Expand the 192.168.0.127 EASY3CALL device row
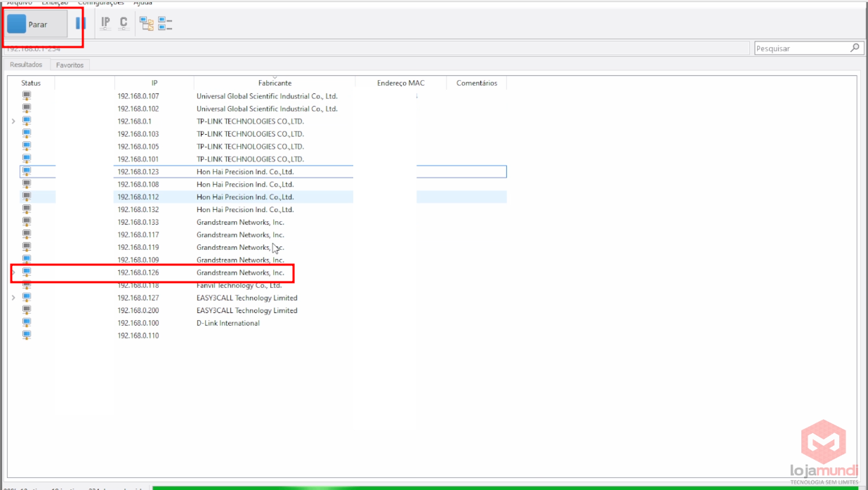868x490 pixels. [x=13, y=298]
